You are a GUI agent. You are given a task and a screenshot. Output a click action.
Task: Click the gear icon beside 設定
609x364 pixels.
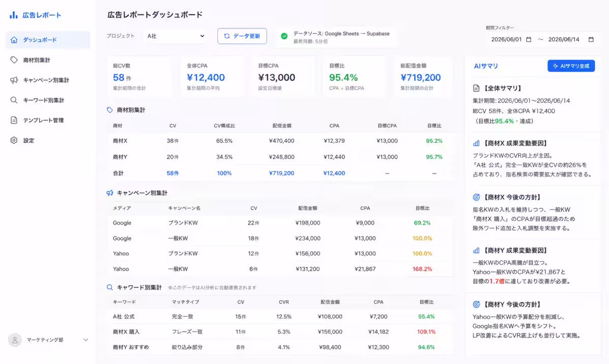tap(14, 140)
